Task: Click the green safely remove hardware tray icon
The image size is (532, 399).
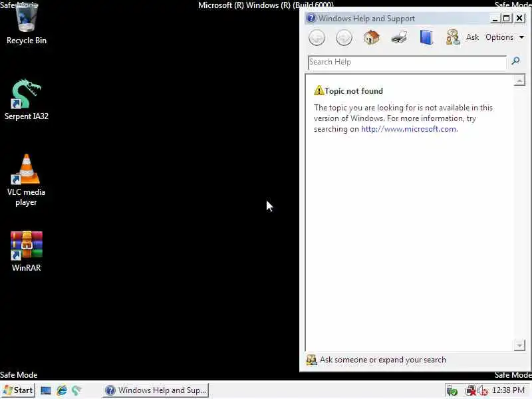Action: click(452, 391)
